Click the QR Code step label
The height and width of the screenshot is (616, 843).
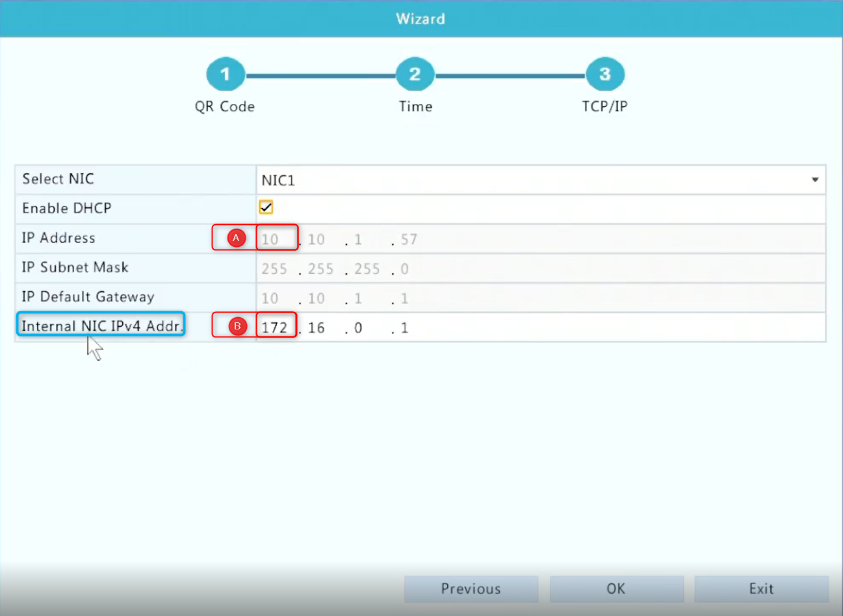click(x=225, y=107)
